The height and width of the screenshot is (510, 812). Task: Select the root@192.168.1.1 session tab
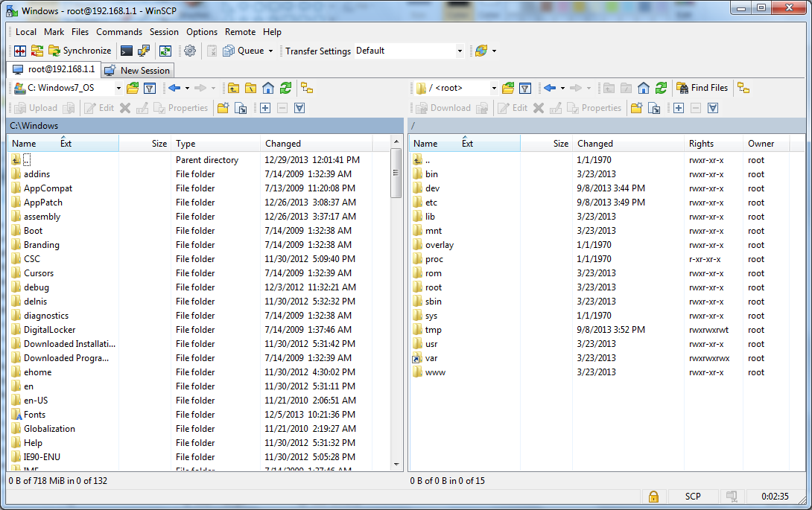coord(54,69)
